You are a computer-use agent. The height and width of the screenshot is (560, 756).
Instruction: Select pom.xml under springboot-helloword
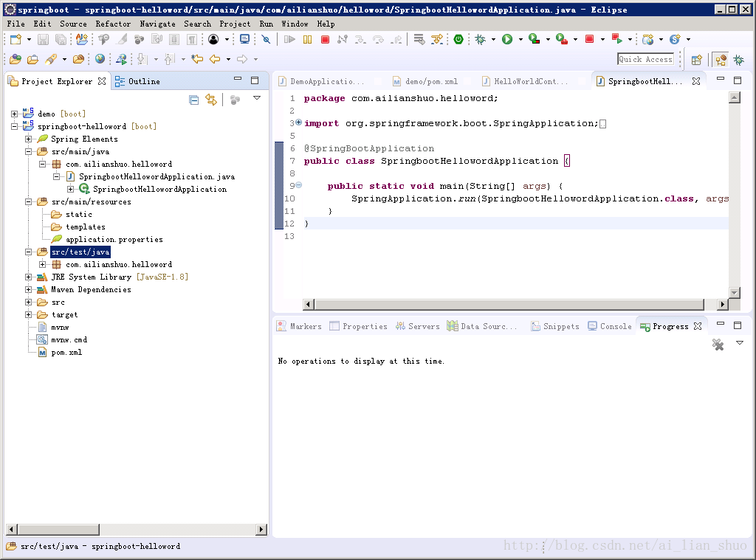[66, 352]
